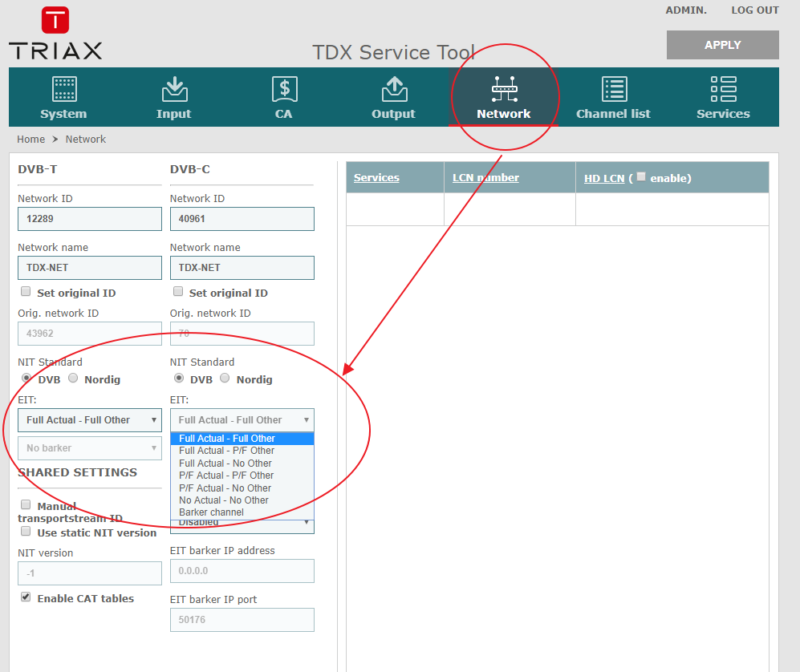Open the Services list icon

click(x=724, y=89)
